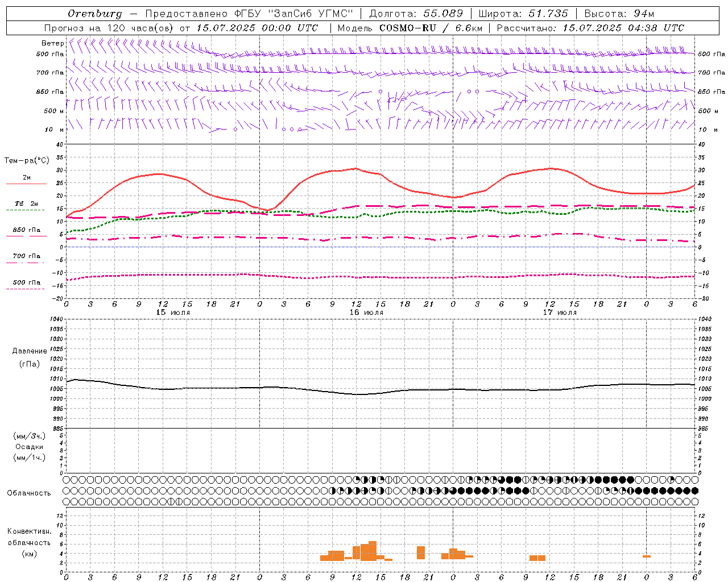
Task: Select the (км) unit label under convective cloudiness
Action: [x=30, y=554]
